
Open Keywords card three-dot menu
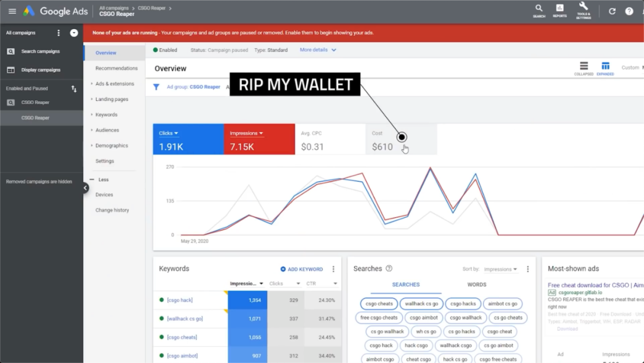[333, 269]
